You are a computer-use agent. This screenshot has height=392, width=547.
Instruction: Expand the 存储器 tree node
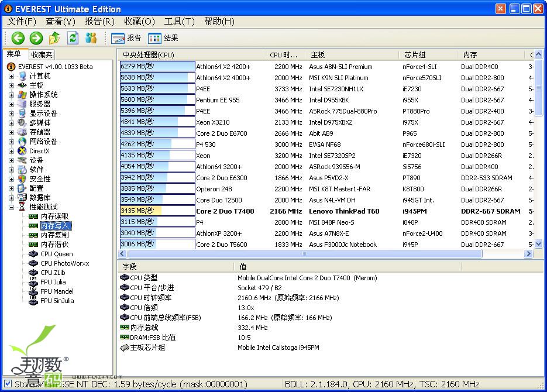pos(11,132)
